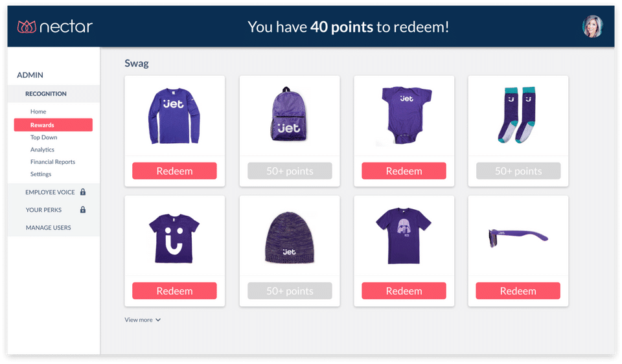Redeem the purple baby onesie
This screenshot has width=622, height=364.
click(404, 171)
